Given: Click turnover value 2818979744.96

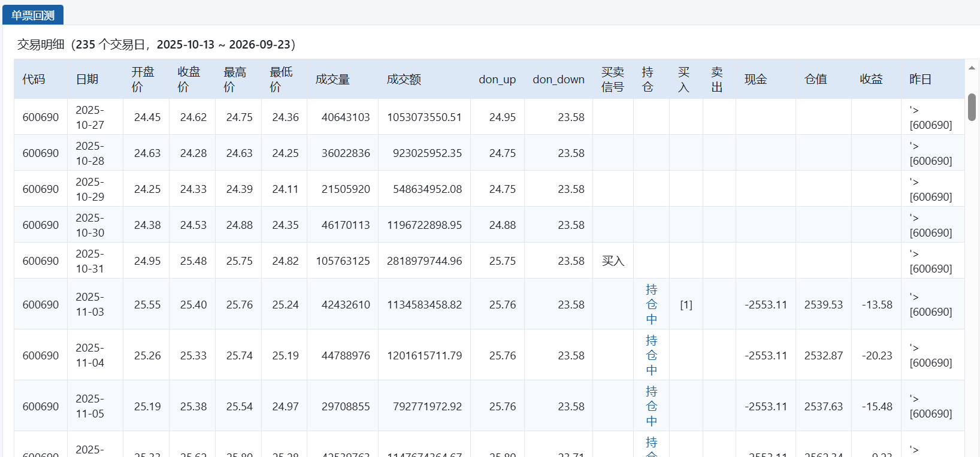Looking at the screenshot, I should (424, 261).
